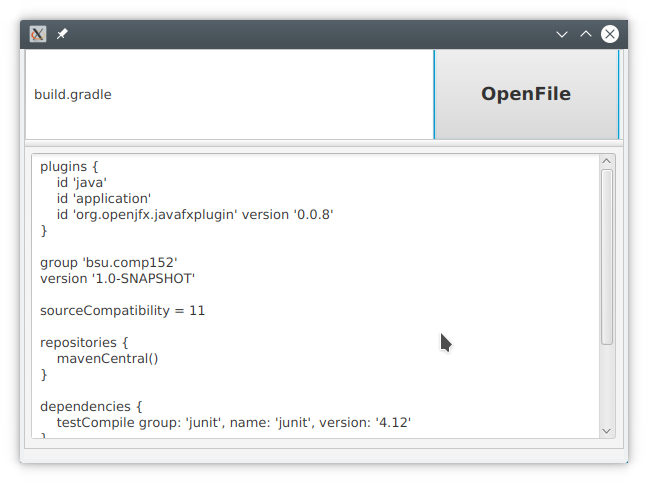Grab the vertical scrollbar thumb
The width and height of the screenshot is (648, 483).
(607, 257)
